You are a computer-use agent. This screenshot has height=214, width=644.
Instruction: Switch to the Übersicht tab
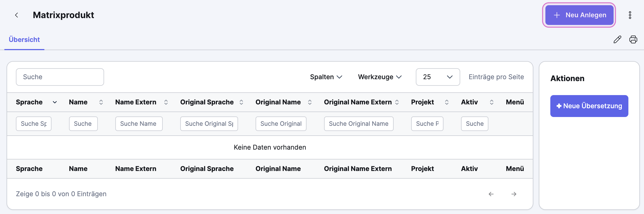tap(24, 40)
